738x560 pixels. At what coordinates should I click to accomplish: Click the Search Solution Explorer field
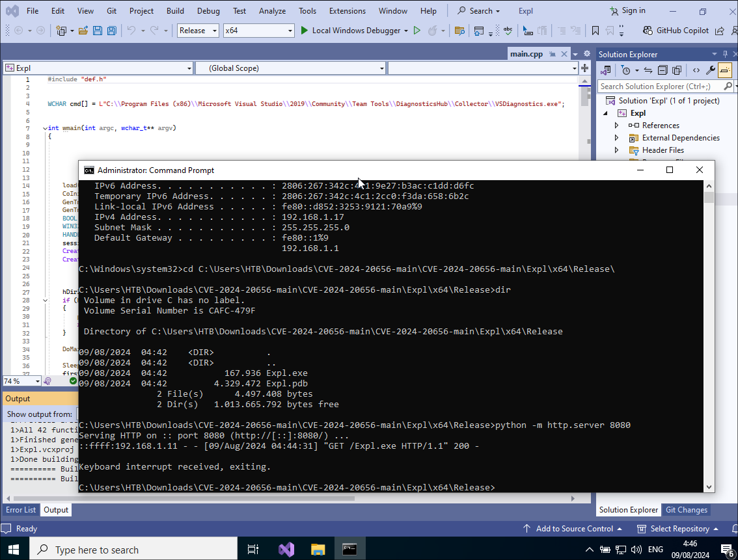661,87
